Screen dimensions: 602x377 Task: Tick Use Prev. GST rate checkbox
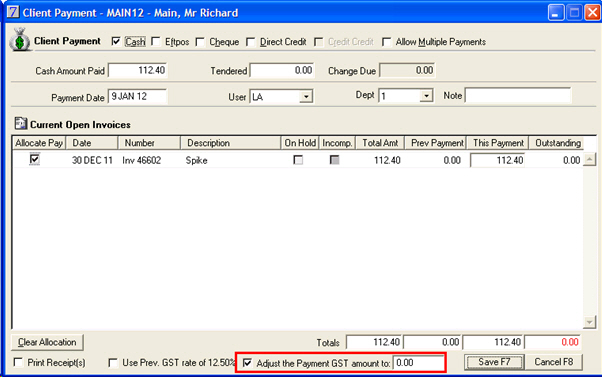(x=113, y=362)
